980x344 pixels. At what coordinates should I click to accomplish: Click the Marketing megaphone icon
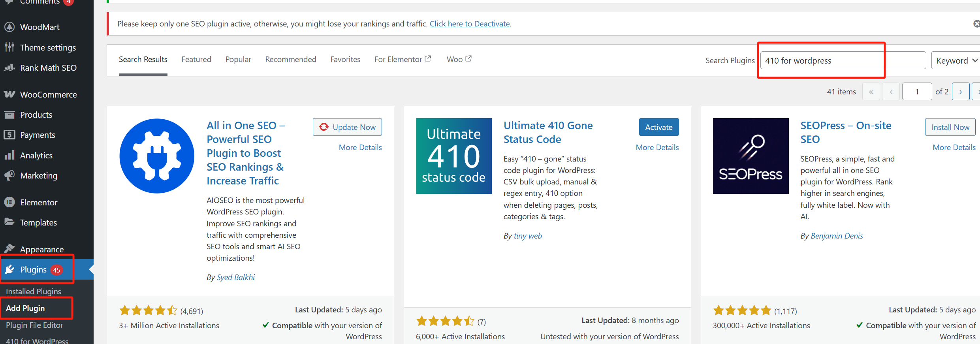click(9, 175)
